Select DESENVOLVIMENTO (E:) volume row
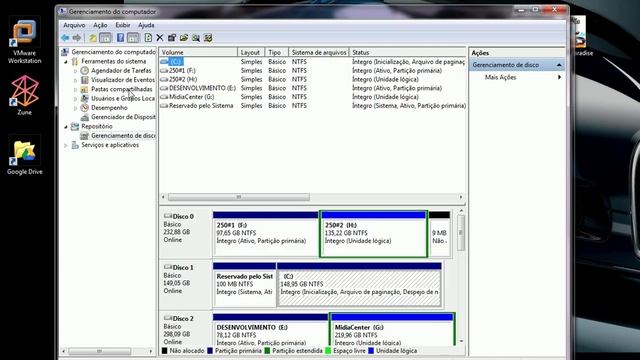Screen dimensions: 640x360 [x=312, y=88]
